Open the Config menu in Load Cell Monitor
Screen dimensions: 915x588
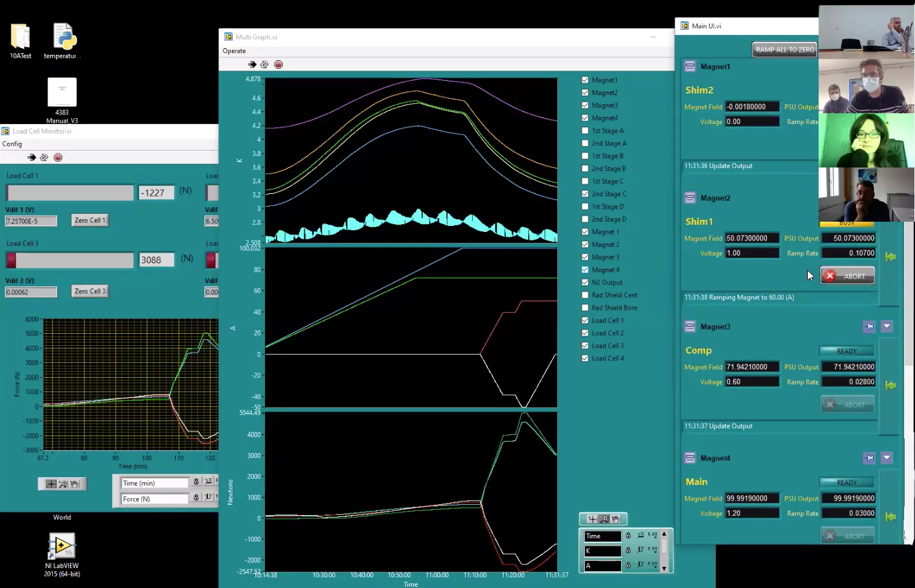point(12,144)
